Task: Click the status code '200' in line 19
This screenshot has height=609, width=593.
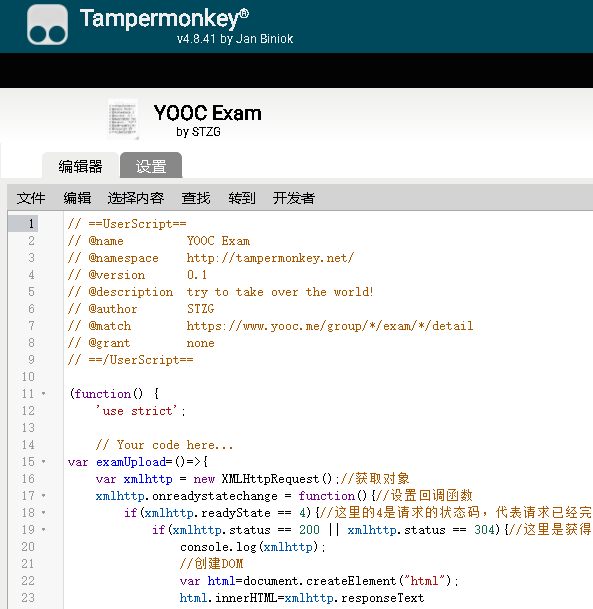Action: pyautogui.click(x=309, y=530)
